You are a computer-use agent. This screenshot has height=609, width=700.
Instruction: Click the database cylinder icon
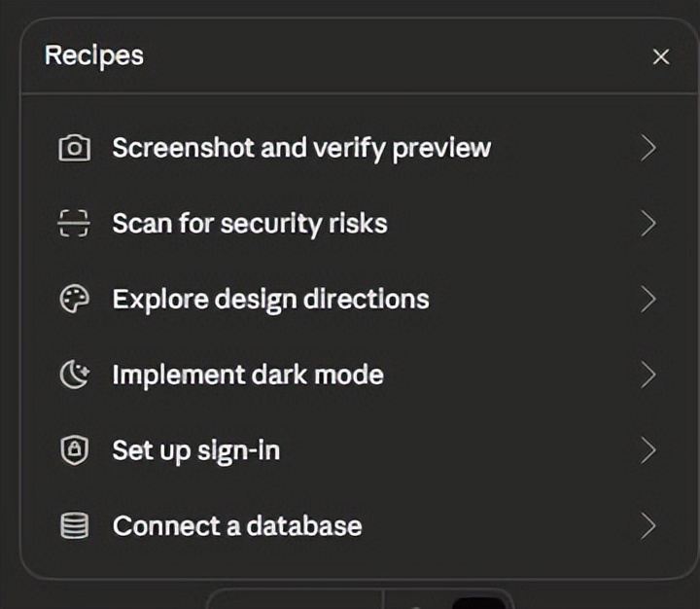tap(74, 526)
